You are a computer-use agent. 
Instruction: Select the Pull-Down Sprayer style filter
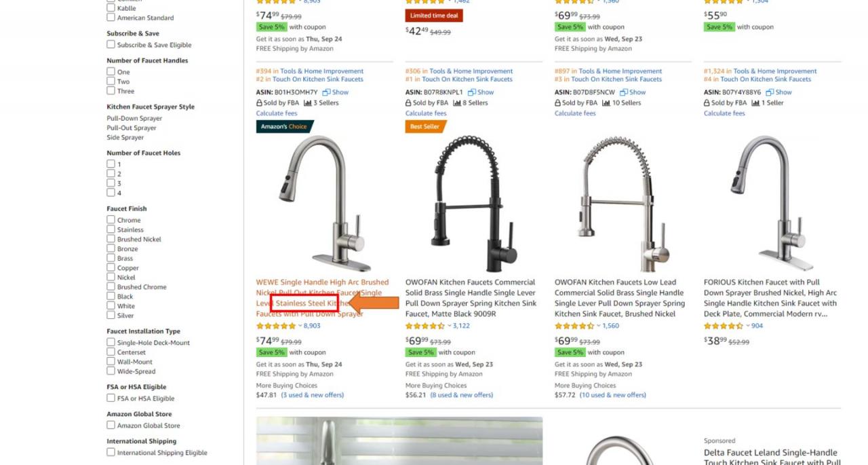(x=134, y=118)
